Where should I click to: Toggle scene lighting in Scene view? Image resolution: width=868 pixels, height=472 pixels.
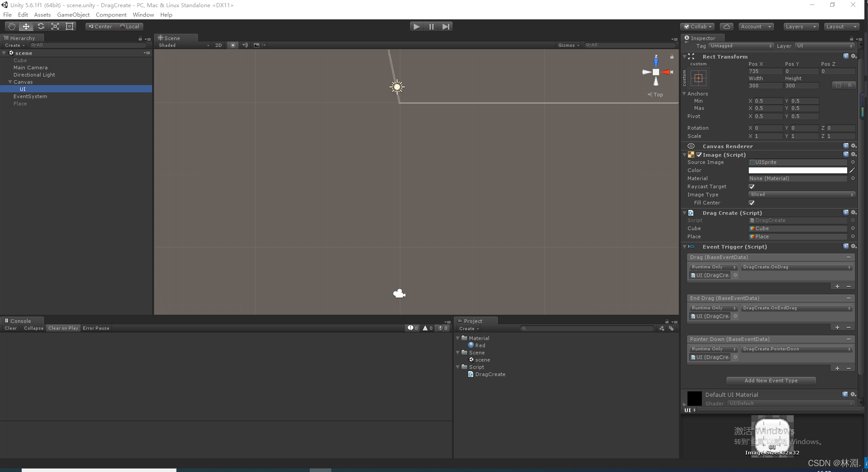[233, 45]
